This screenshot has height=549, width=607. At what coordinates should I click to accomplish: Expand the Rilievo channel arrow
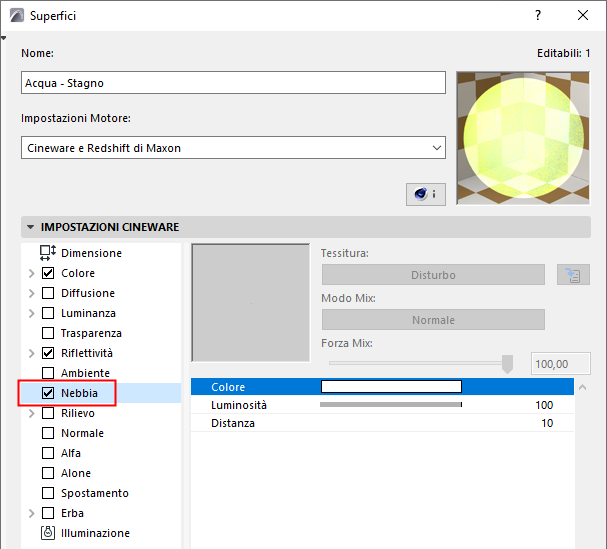coord(32,413)
